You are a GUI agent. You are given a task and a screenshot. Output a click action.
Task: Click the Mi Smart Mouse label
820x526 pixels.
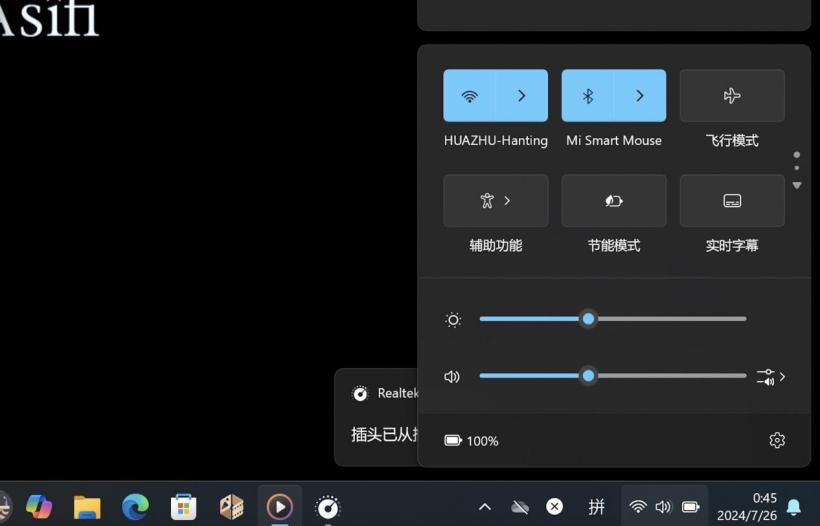pyautogui.click(x=614, y=141)
